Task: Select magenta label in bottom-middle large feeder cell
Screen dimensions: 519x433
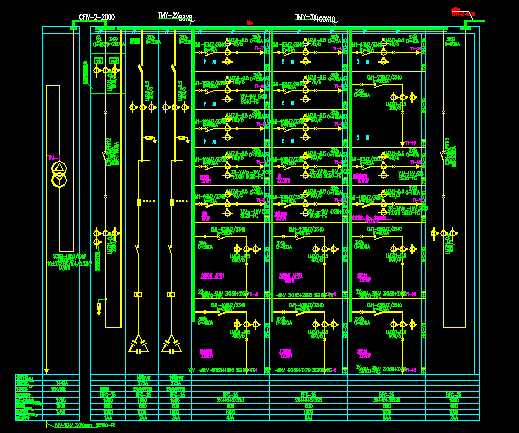Action: (x=286, y=353)
